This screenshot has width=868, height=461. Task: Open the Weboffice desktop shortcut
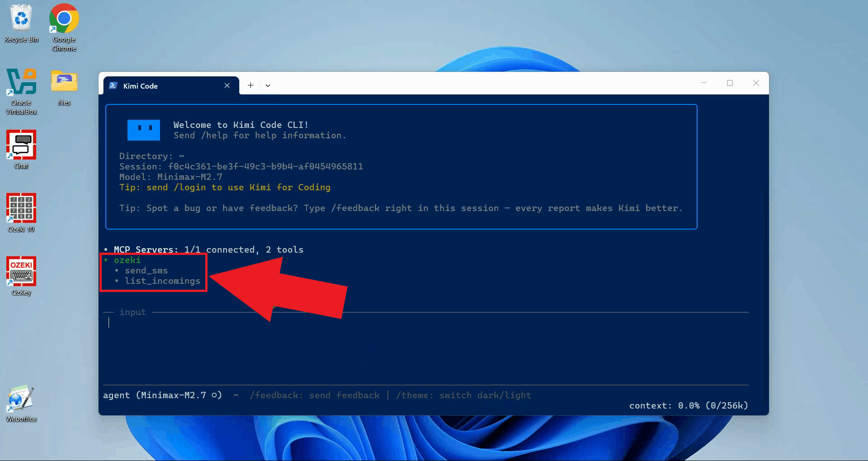pyautogui.click(x=21, y=403)
